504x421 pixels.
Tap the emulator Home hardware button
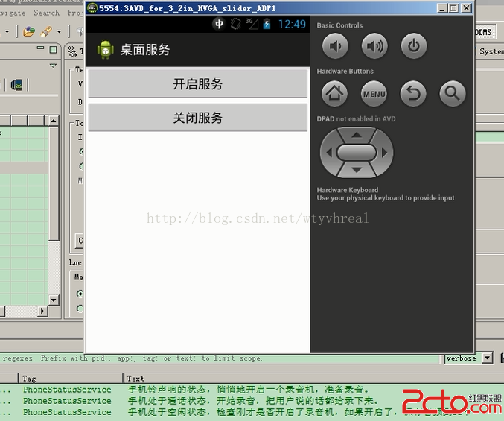click(x=334, y=94)
